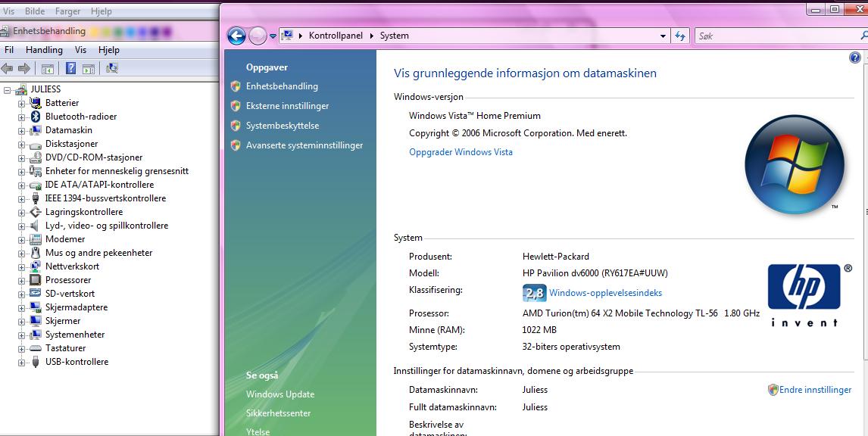Expand the USB-kontrollere node
Viewport: 868px width, 436px height.
point(21,363)
